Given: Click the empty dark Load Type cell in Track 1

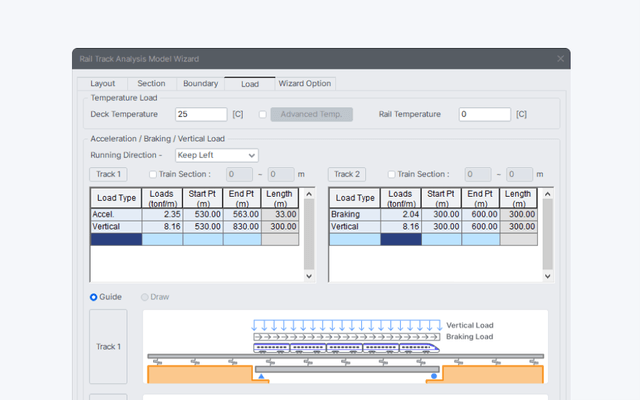Looking at the screenshot, I should pos(116,239).
